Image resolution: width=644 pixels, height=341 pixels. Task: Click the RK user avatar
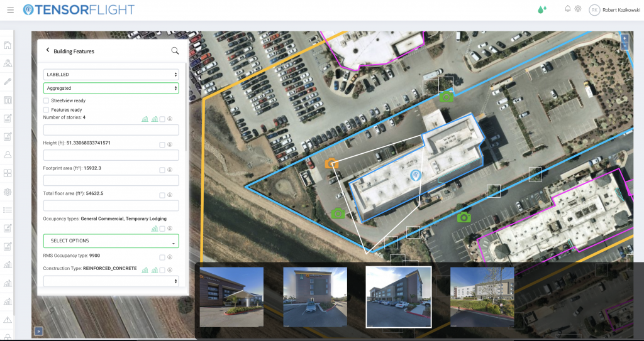point(594,10)
